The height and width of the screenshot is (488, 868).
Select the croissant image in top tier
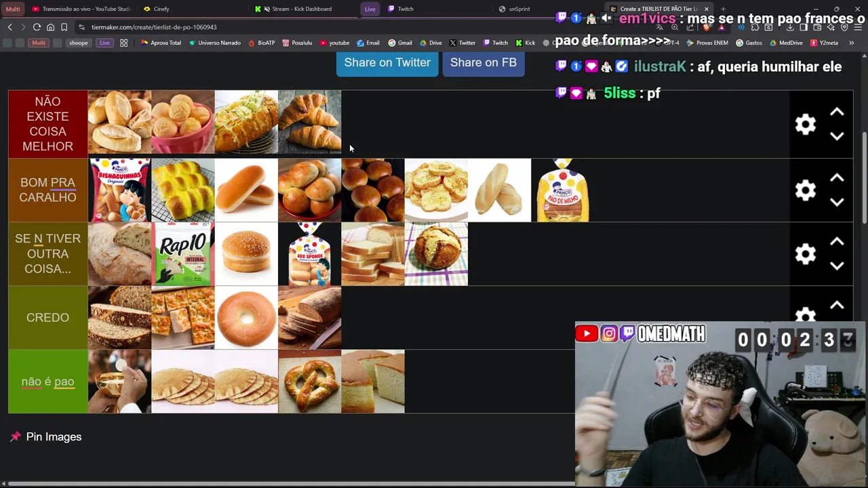(309, 122)
